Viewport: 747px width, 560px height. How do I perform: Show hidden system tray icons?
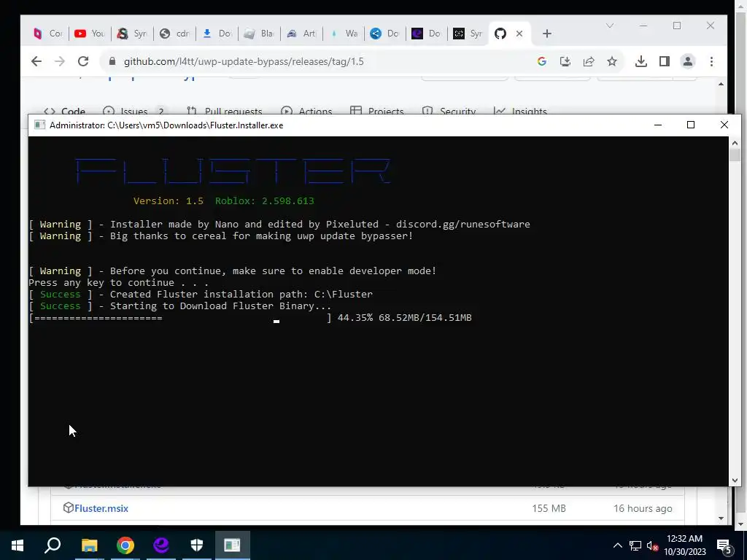tap(617, 545)
